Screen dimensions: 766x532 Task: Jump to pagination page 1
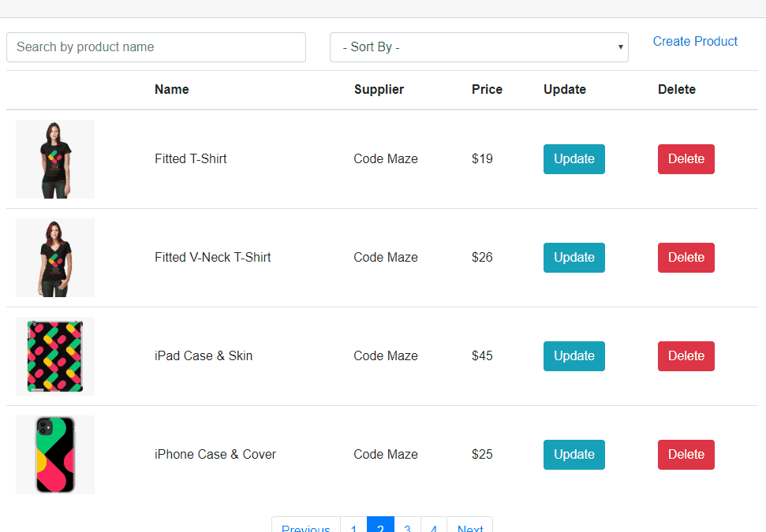coord(353,526)
